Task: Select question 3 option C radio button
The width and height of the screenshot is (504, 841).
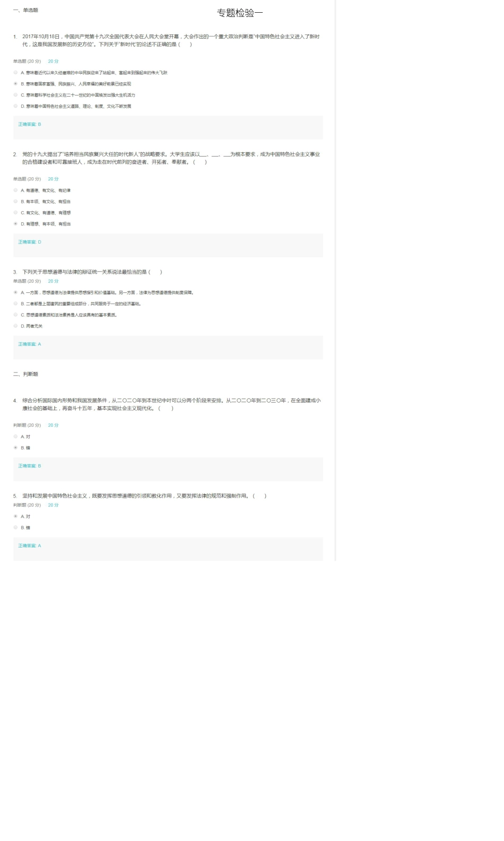Action: [x=15, y=315]
